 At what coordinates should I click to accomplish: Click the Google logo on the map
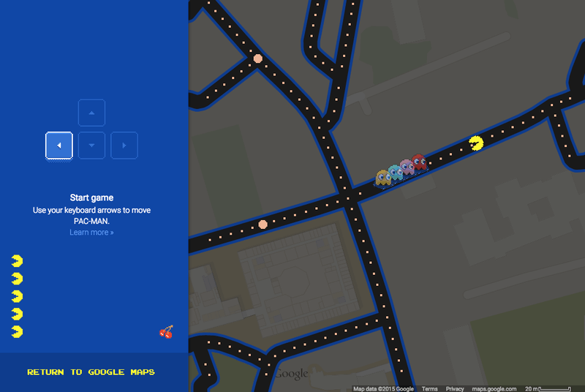(291, 374)
